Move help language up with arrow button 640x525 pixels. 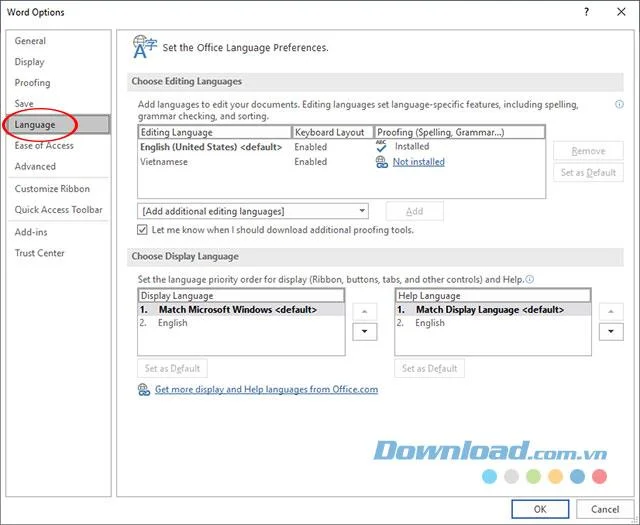(611, 311)
